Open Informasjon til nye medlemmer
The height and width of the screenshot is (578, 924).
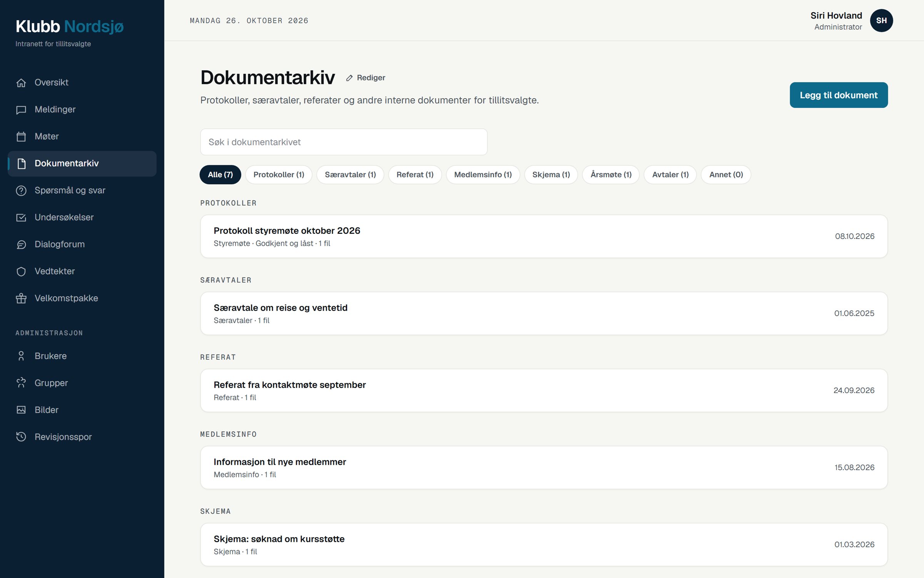click(x=544, y=467)
